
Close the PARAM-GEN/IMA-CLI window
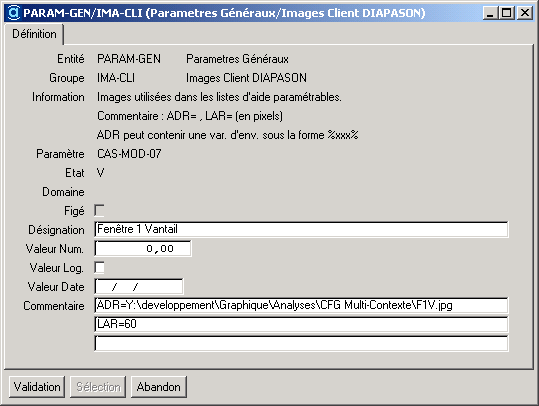(525, 13)
